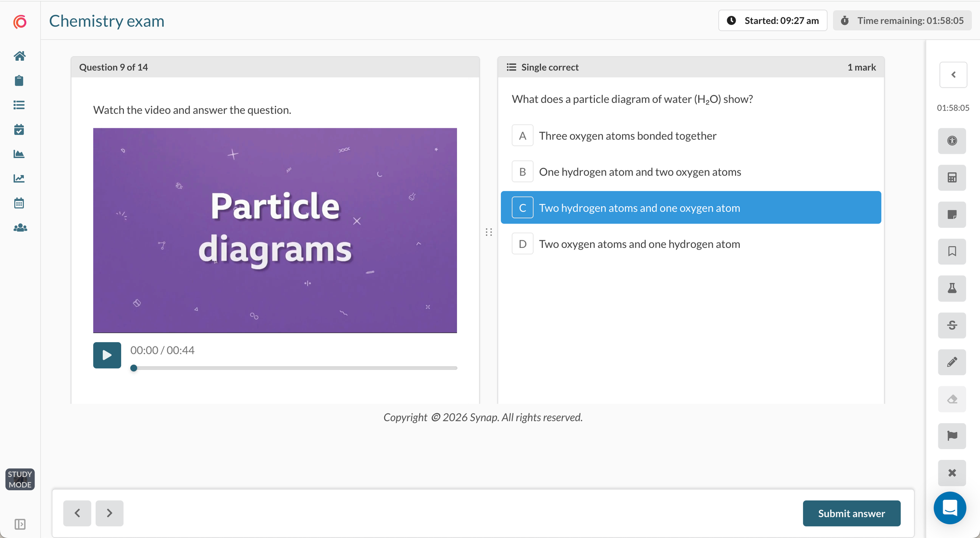Flag this question for review
The height and width of the screenshot is (538, 980).
point(952,436)
